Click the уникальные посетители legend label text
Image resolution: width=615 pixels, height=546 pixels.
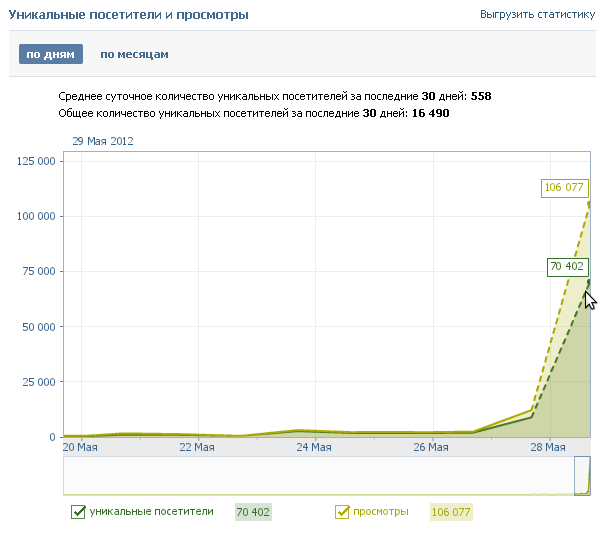click(151, 512)
